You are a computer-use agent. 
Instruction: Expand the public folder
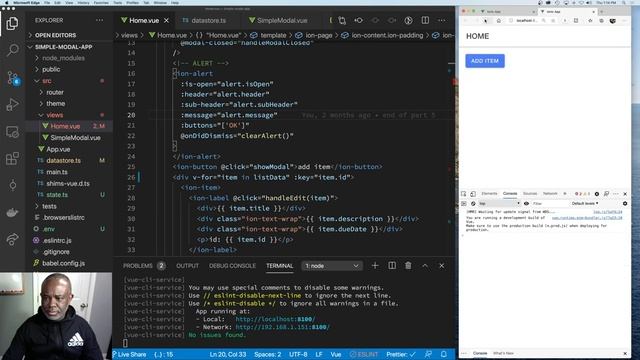(51, 69)
